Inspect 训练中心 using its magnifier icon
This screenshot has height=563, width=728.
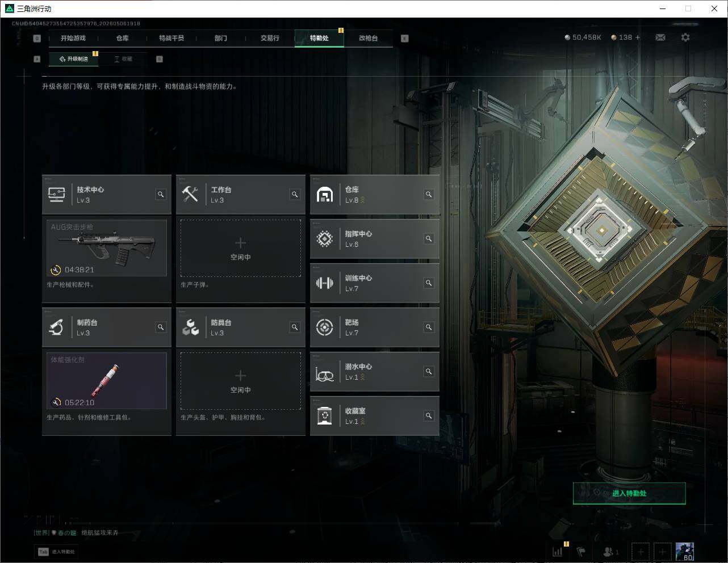[429, 283]
